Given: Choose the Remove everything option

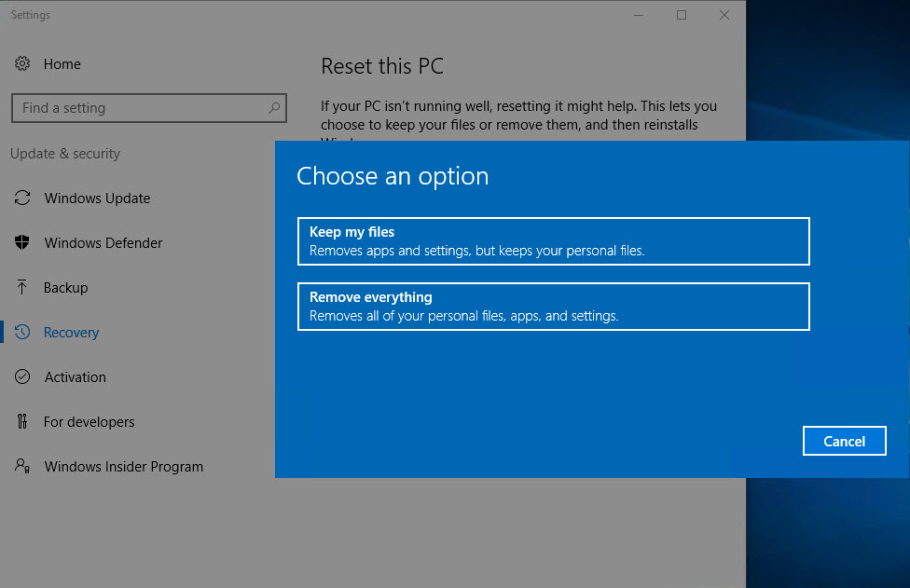Looking at the screenshot, I should click(554, 307).
